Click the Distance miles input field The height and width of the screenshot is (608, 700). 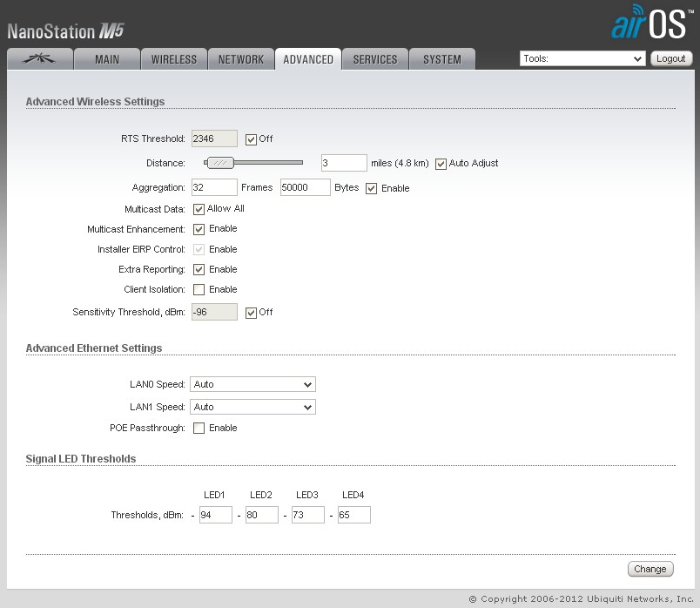tap(344, 163)
